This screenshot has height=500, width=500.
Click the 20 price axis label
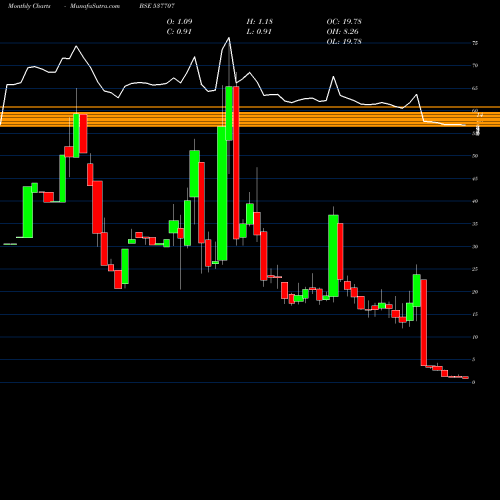(475, 292)
